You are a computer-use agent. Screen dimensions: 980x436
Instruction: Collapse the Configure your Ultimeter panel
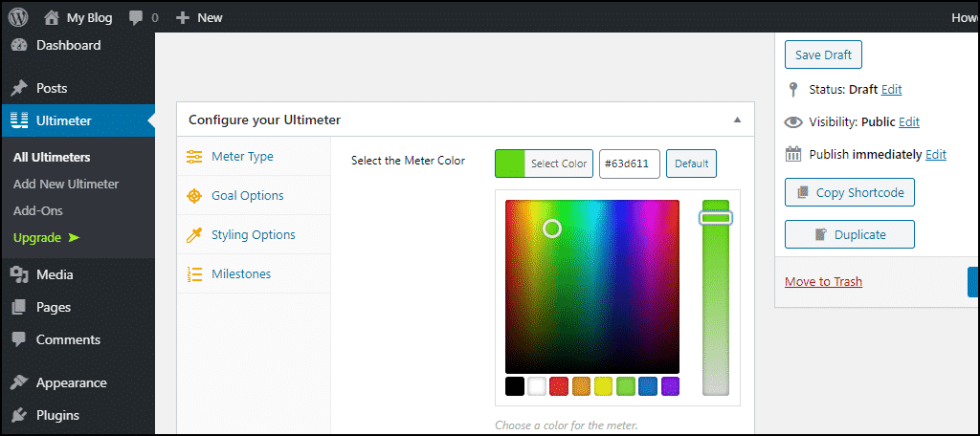coord(738,120)
